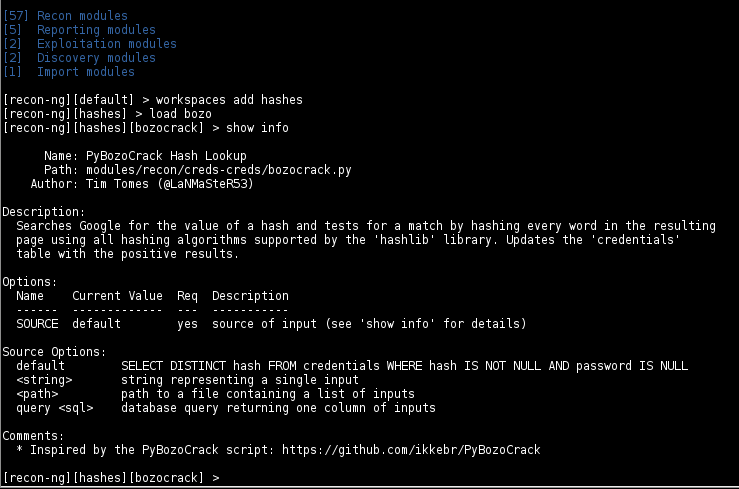This screenshot has width=739, height=489.
Task: Click the 'show info' command text
Action: click(x=257, y=128)
